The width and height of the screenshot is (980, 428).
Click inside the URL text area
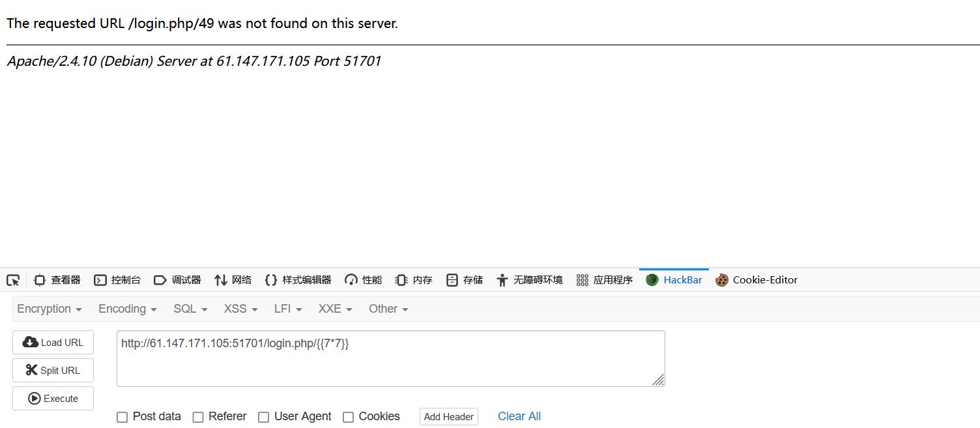(391, 358)
